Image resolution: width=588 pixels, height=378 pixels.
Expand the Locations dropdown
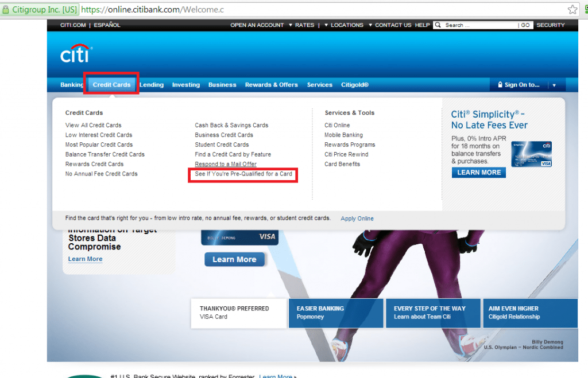(x=344, y=25)
